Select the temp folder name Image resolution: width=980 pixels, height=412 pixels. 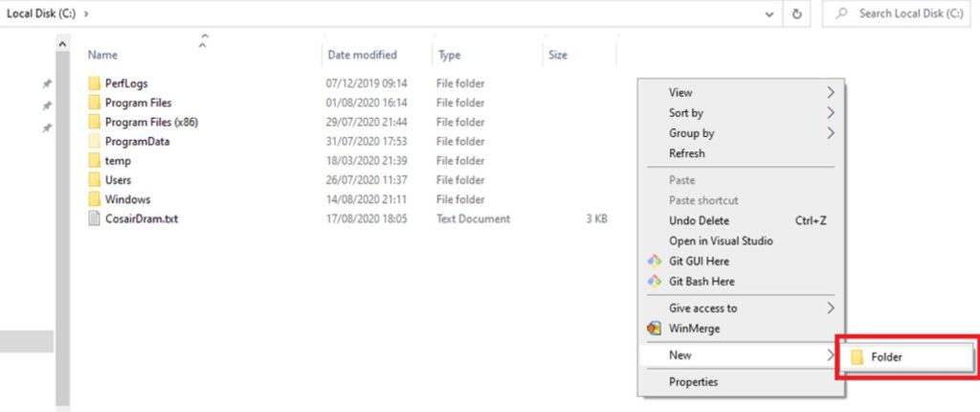118,161
